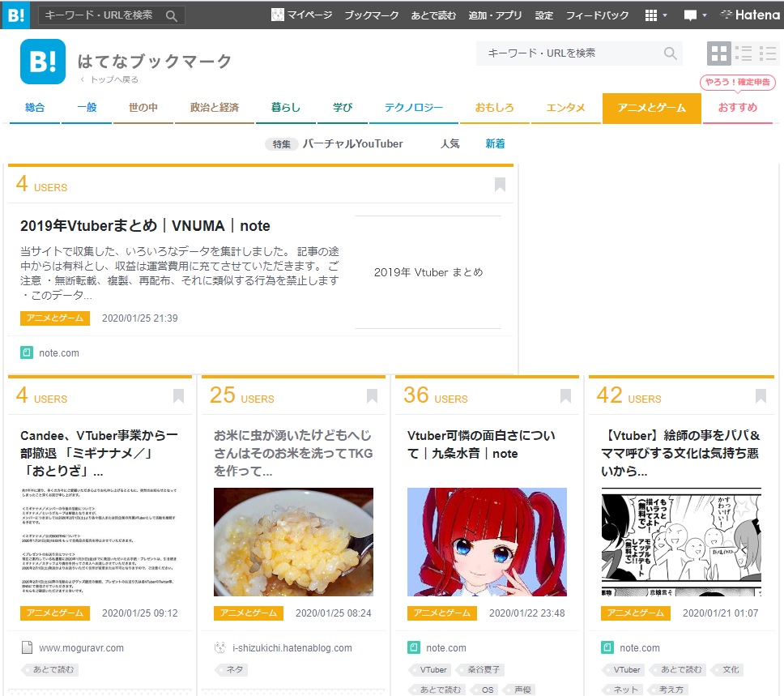Open the Hatena services grid menu
This screenshot has height=696, width=784.
(655, 15)
